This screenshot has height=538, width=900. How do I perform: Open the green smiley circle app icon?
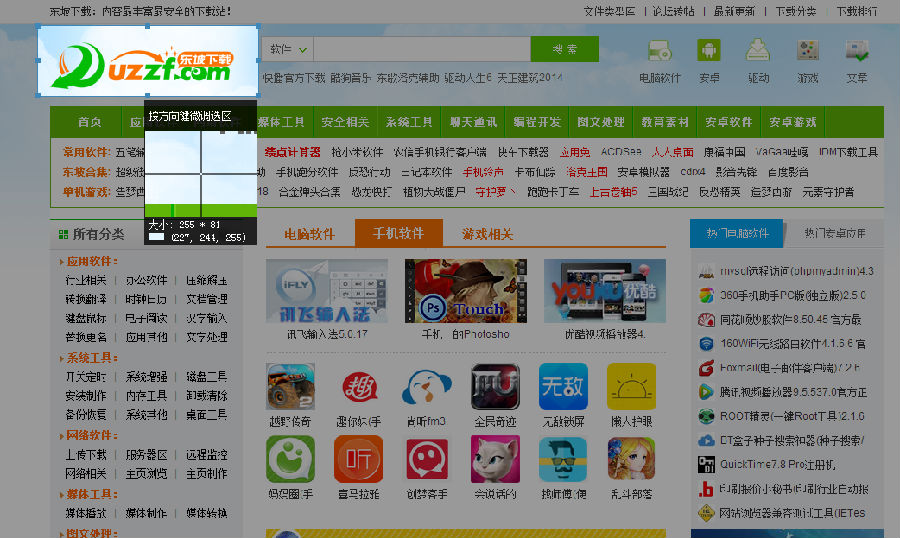coord(290,459)
